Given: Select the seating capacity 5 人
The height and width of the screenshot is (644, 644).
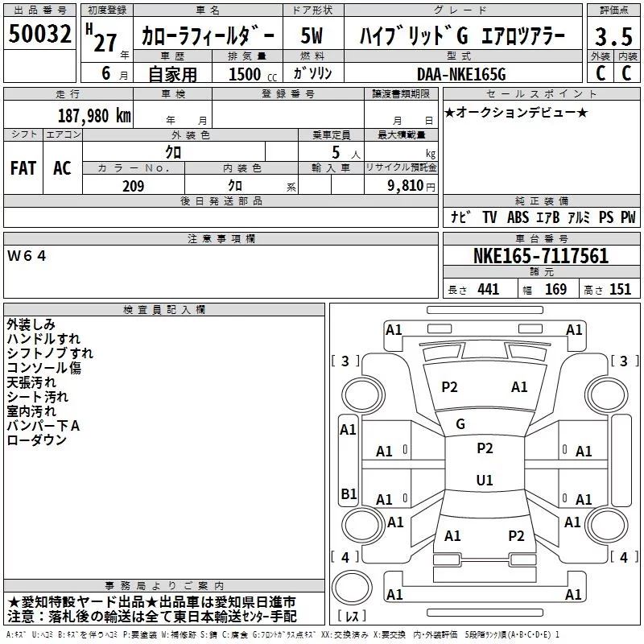Looking at the screenshot, I should click(x=346, y=152).
